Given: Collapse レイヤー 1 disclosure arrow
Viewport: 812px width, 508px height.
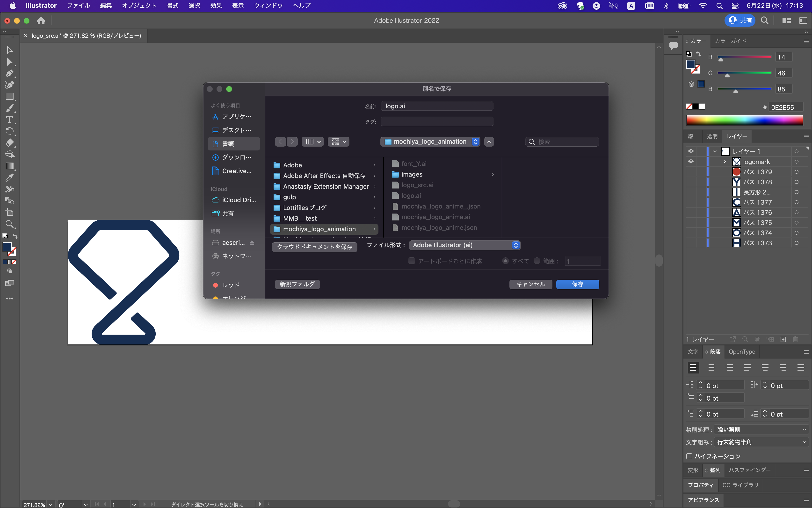Looking at the screenshot, I should pos(715,151).
